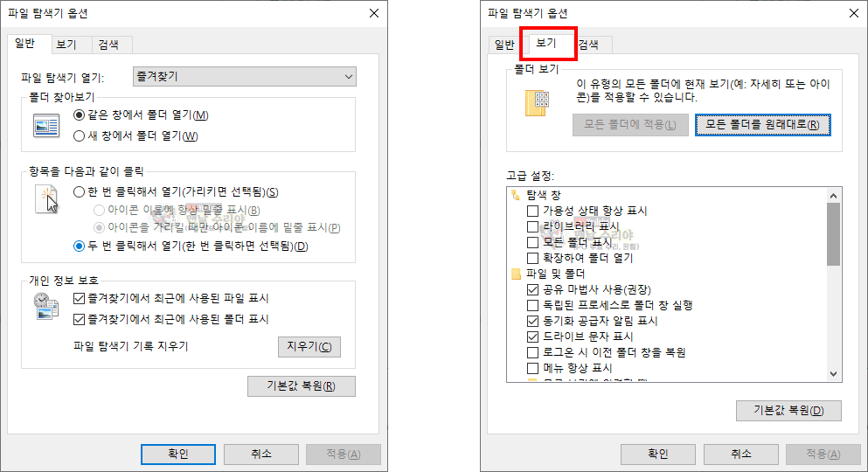868x472 pixels.
Task: Uncheck 드라이브 문자 표시
Action: pyautogui.click(x=532, y=337)
